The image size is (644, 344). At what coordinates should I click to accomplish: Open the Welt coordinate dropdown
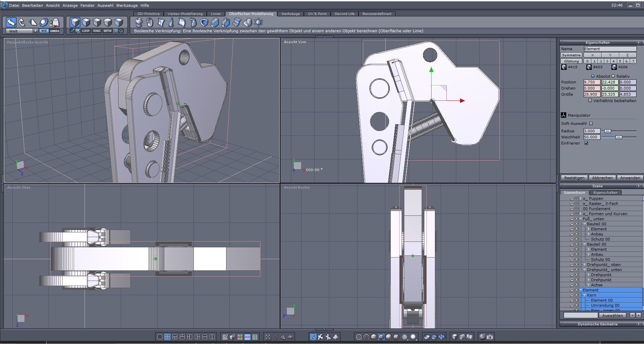[x=35, y=31]
